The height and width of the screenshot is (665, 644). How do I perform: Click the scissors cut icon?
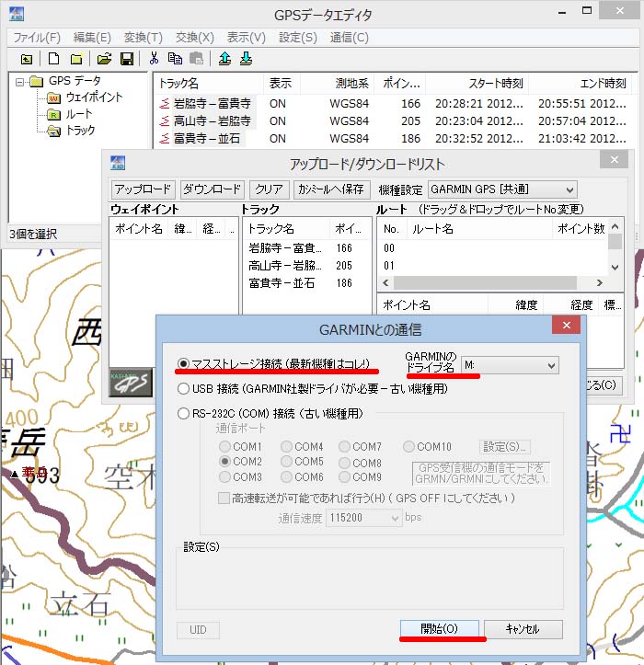pos(154,58)
